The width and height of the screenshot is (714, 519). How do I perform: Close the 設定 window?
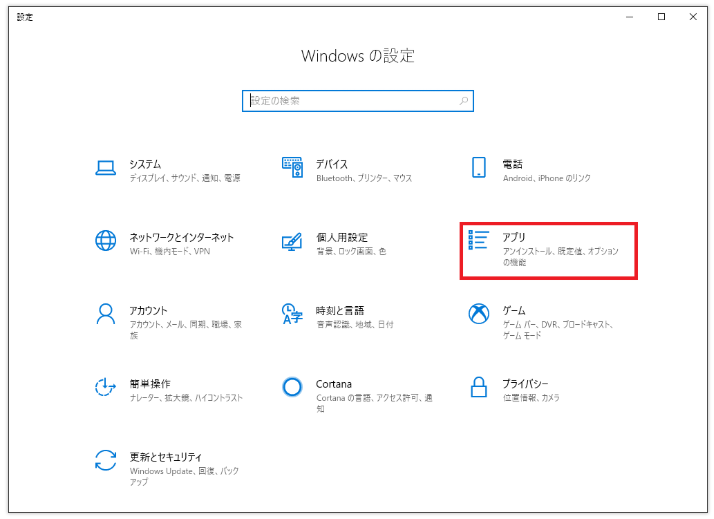[693, 17]
